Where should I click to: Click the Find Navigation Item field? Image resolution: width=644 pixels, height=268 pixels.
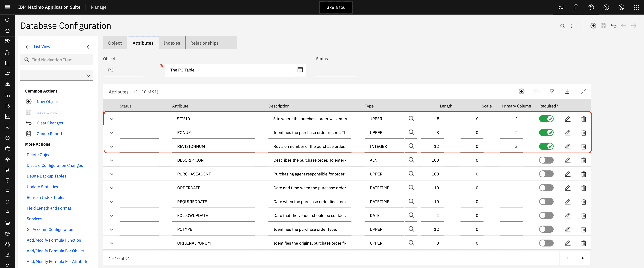(56, 60)
